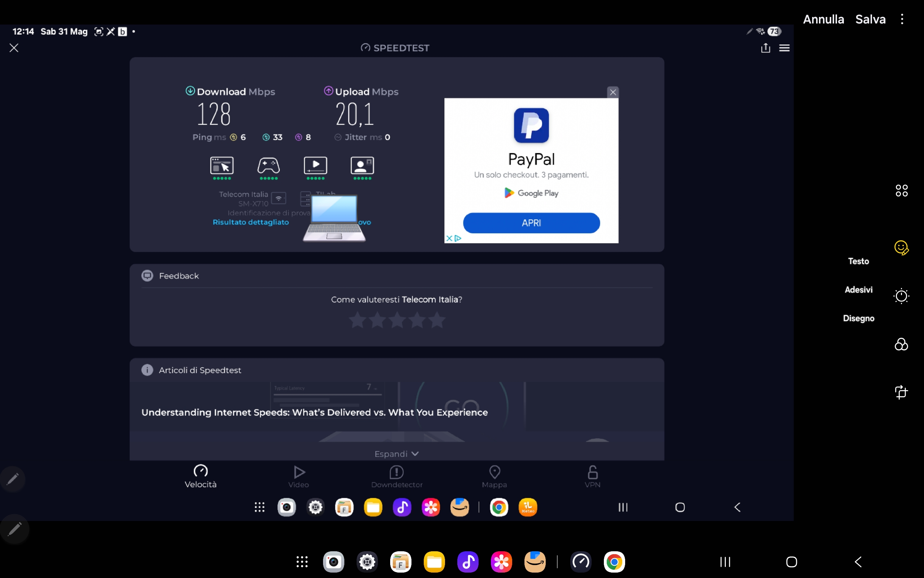Click the Google Play badge in ad
This screenshot has width=924, height=578.
pyautogui.click(x=531, y=193)
